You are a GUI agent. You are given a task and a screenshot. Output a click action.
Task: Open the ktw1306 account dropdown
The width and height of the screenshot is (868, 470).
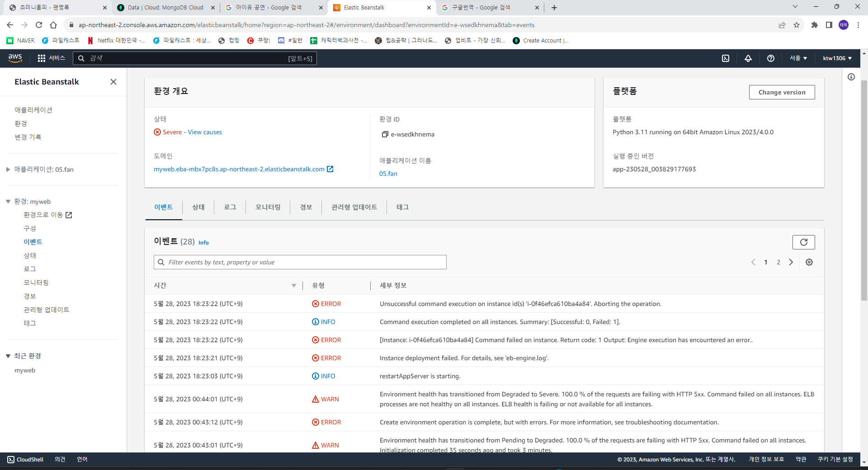[x=837, y=58]
